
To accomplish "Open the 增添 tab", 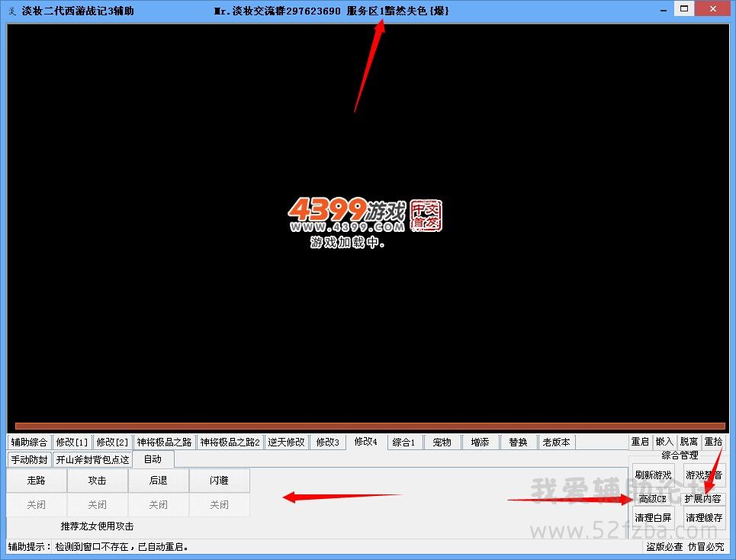I will 480,443.
